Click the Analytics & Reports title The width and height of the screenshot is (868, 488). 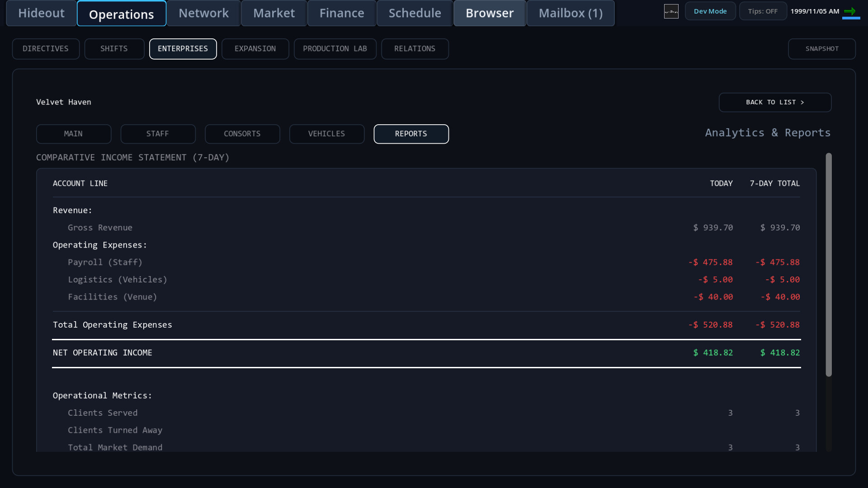click(768, 133)
